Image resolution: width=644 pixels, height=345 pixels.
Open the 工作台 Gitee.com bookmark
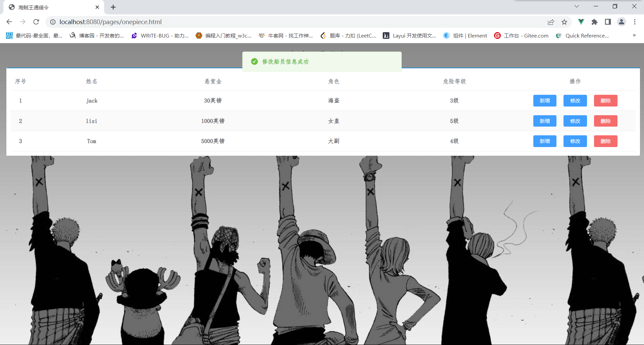tap(521, 36)
